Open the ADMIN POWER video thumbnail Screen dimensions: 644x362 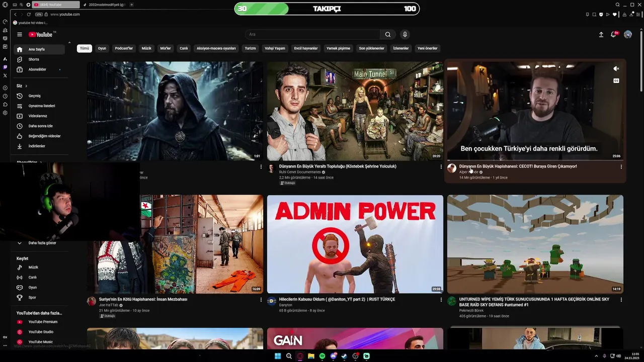pyautogui.click(x=355, y=244)
